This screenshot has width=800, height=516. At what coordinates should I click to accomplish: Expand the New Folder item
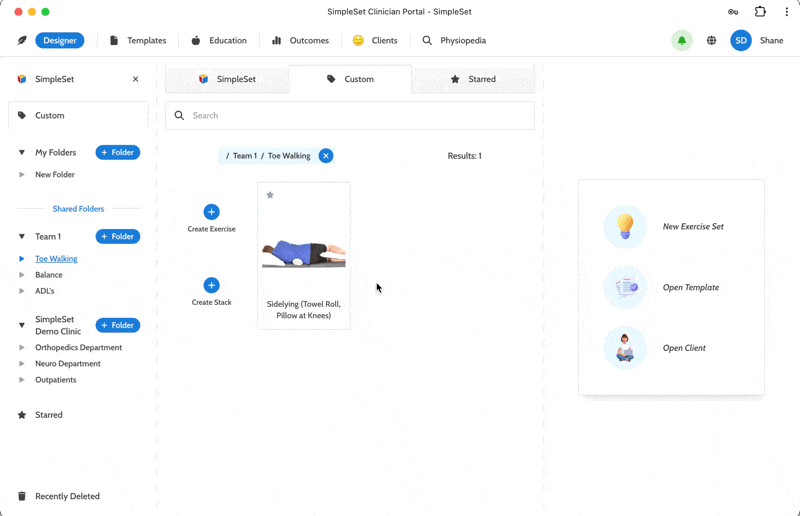click(x=21, y=175)
